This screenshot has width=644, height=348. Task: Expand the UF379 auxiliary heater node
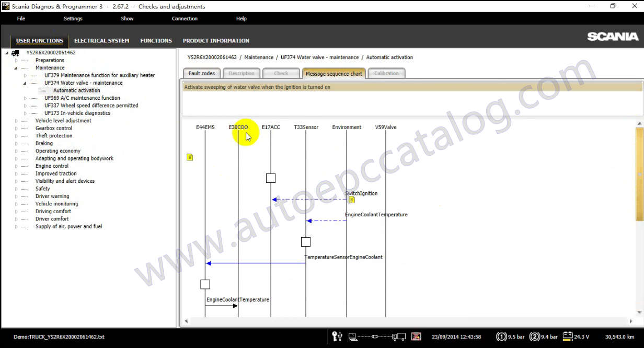coord(25,75)
